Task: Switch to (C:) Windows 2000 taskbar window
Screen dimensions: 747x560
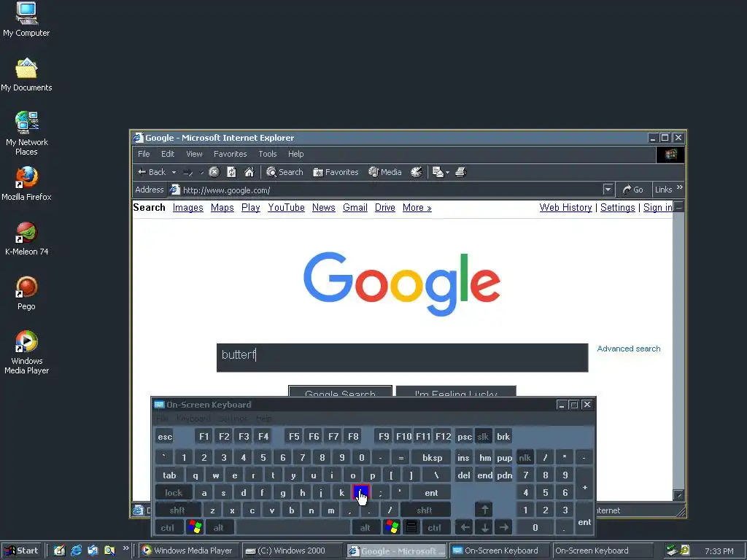Action: [x=292, y=551]
